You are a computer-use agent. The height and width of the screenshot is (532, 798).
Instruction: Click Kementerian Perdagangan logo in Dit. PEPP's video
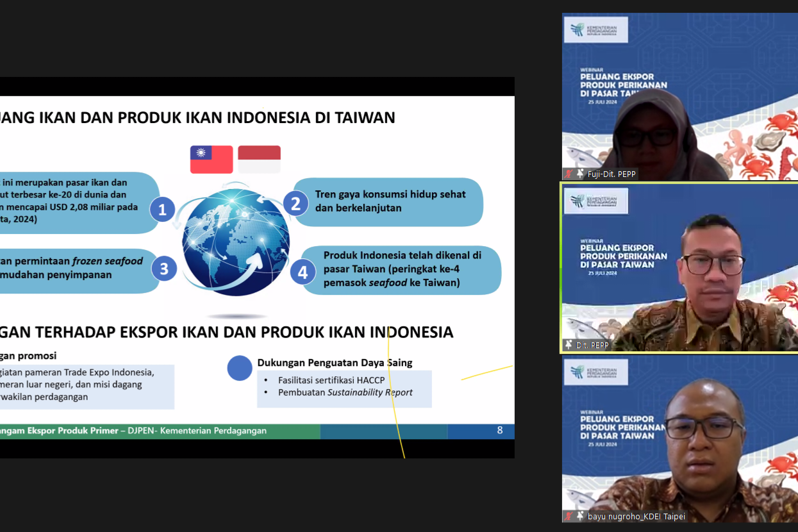(x=596, y=201)
